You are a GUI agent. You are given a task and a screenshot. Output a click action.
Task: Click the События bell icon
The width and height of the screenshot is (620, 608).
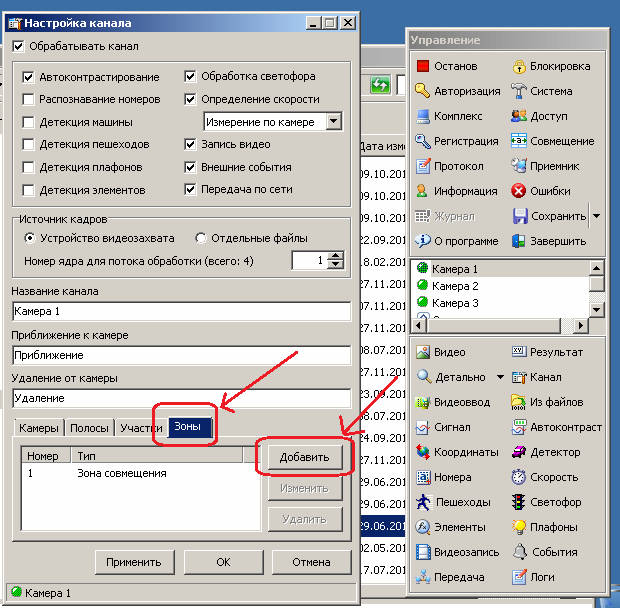pyautogui.click(x=519, y=552)
